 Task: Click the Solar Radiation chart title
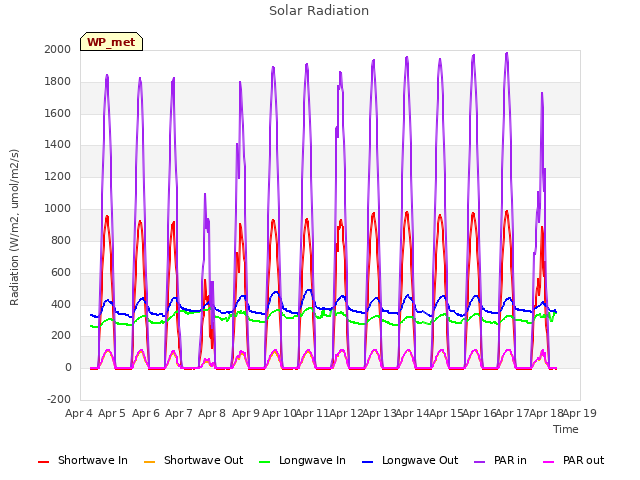pyautogui.click(x=319, y=11)
